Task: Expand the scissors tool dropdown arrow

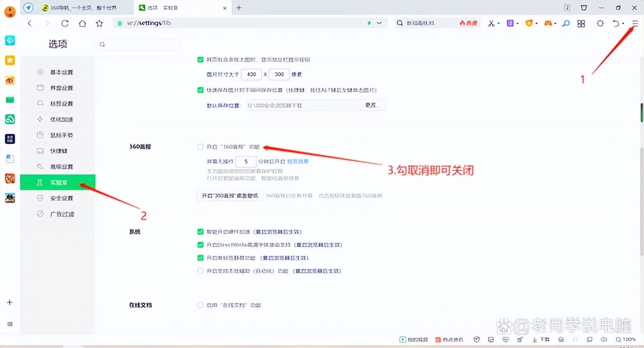Action: [x=498, y=24]
